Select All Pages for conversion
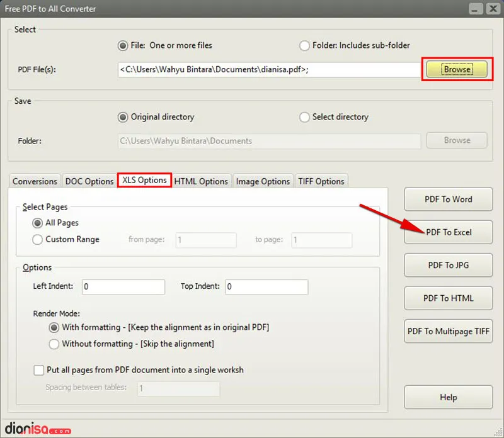 coord(38,223)
